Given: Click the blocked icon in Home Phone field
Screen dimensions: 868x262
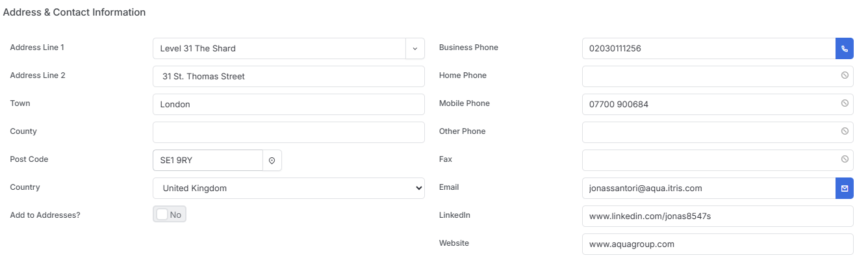Looking at the screenshot, I should 845,75.
